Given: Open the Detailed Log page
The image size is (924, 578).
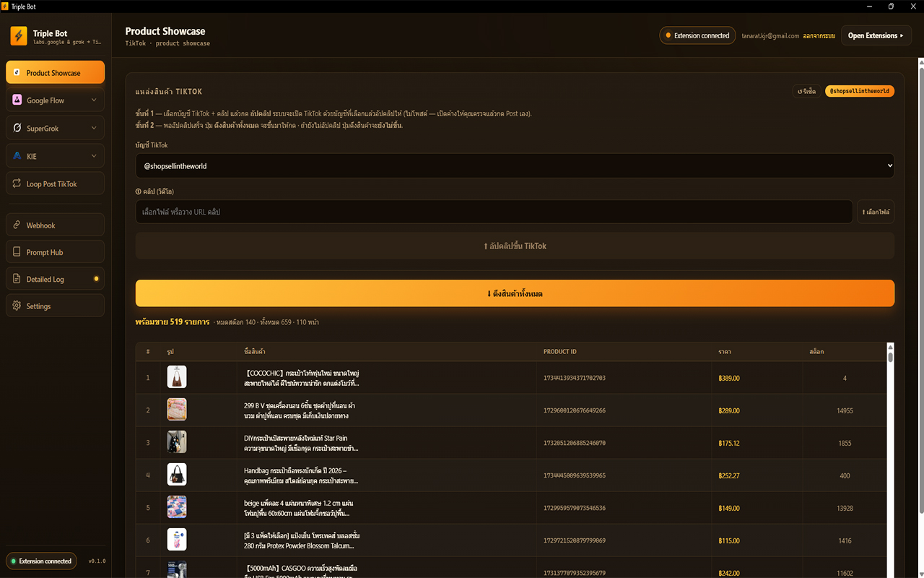Looking at the screenshot, I should coord(55,279).
